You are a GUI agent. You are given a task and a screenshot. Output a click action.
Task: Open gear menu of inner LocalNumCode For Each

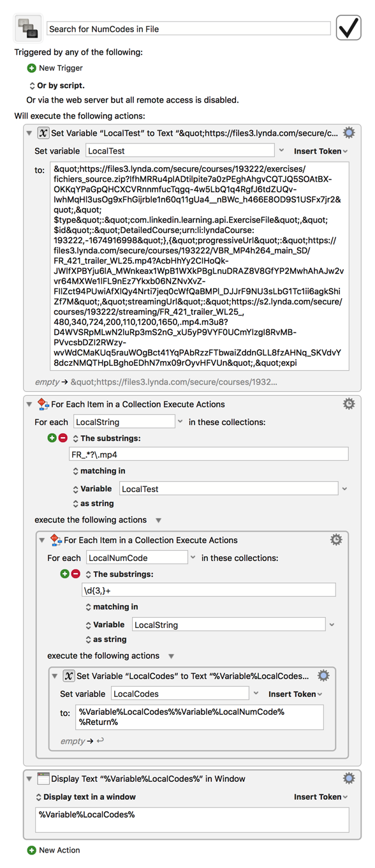(336, 540)
